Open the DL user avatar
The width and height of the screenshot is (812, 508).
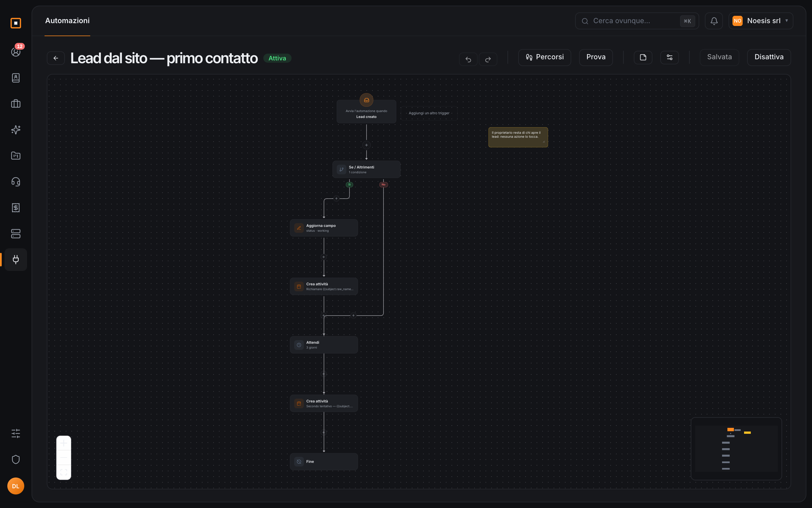[16, 486]
